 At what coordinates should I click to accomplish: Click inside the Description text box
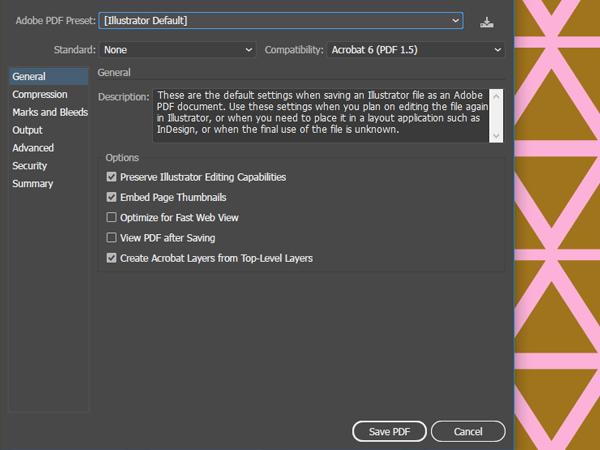[321, 116]
